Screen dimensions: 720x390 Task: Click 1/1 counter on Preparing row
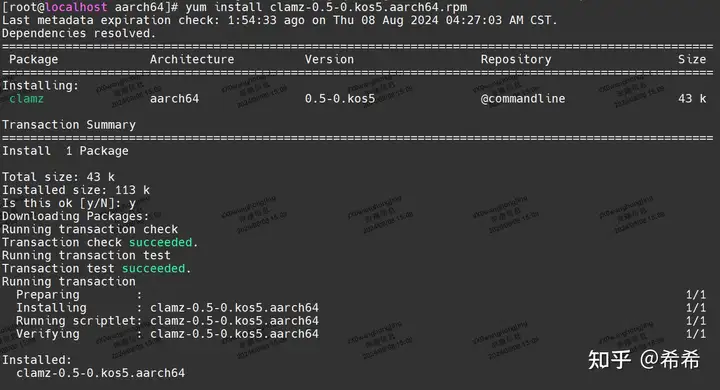click(696, 295)
